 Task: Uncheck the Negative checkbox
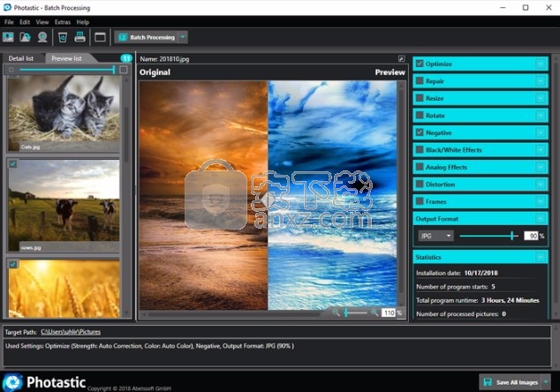point(420,132)
